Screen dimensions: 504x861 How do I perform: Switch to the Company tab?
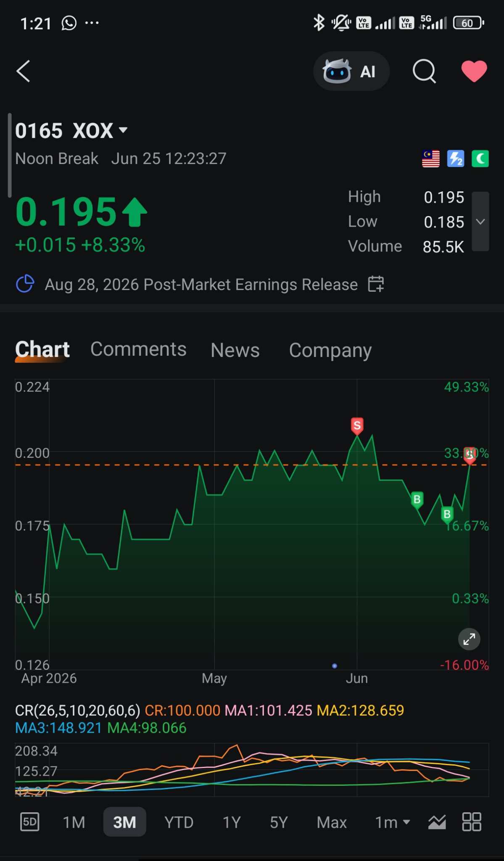click(330, 350)
